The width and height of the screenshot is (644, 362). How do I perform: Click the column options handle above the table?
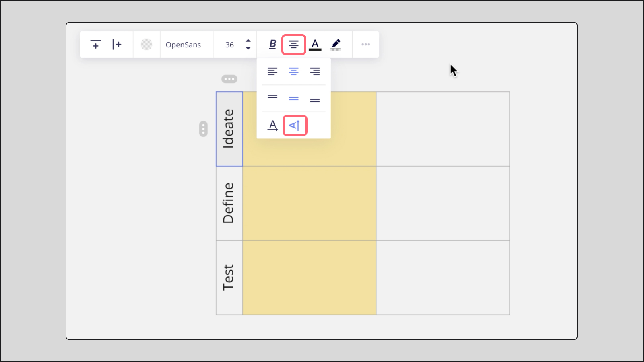coord(229,79)
